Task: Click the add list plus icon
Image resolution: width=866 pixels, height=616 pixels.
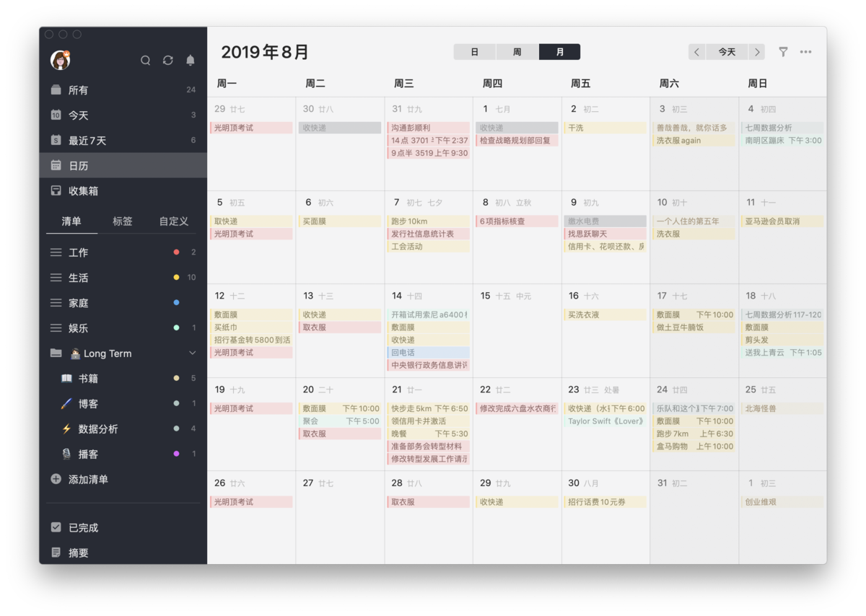Action: [x=56, y=480]
